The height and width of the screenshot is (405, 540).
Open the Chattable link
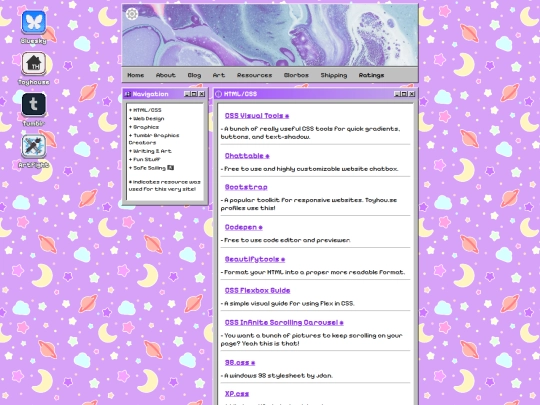247,156
